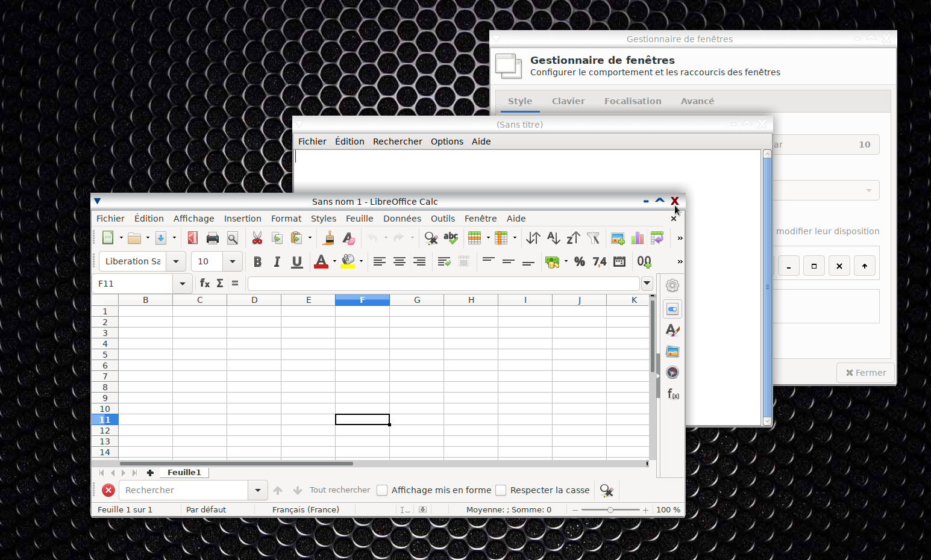Open the Rechercher search history dropdown
Screen dimensions: 931x560
pos(258,490)
